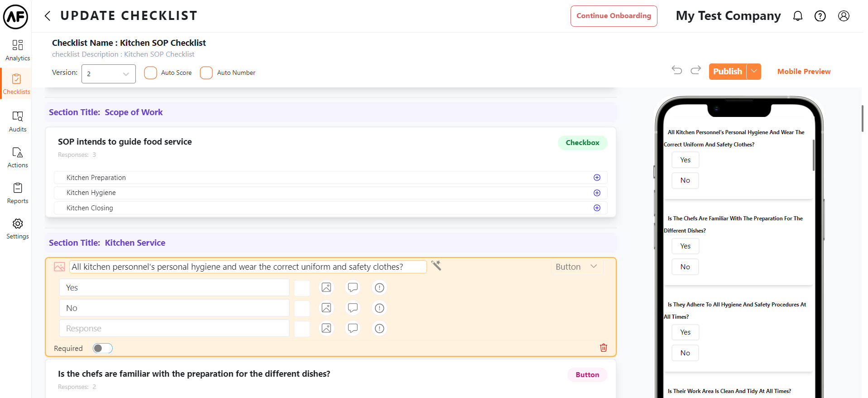The width and height of the screenshot is (868, 398).
Task: Click the redo arrow icon
Action: [x=695, y=70]
